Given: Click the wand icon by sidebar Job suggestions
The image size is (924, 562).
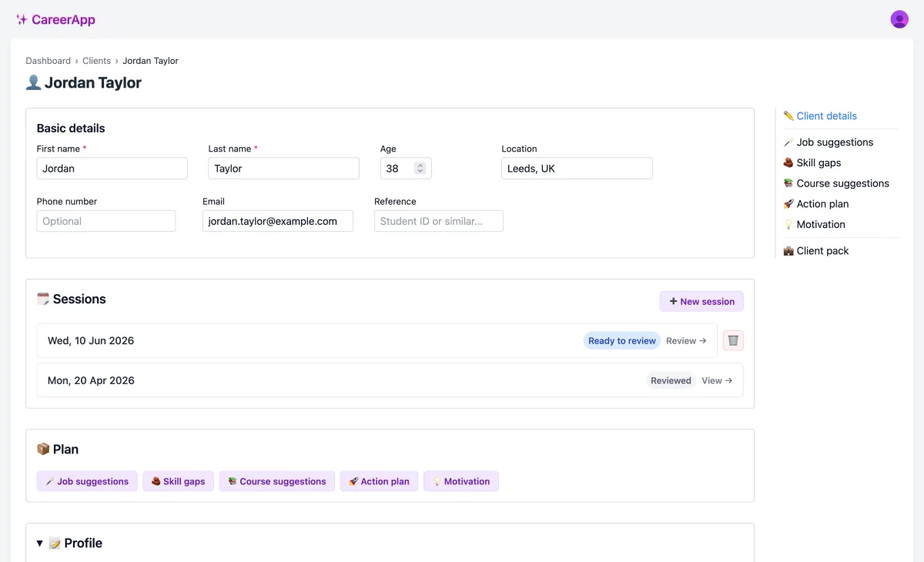Looking at the screenshot, I should click(788, 142).
